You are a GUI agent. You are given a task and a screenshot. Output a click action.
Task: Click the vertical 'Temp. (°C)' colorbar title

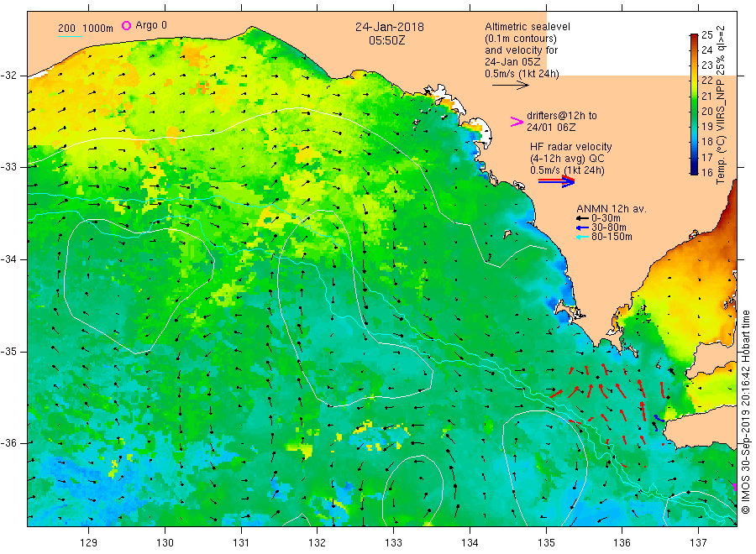coord(721,160)
